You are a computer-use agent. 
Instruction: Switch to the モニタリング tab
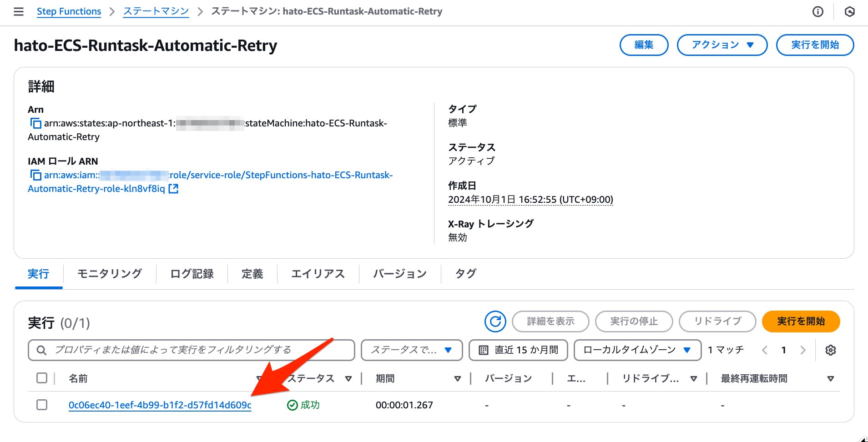pos(110,274)
